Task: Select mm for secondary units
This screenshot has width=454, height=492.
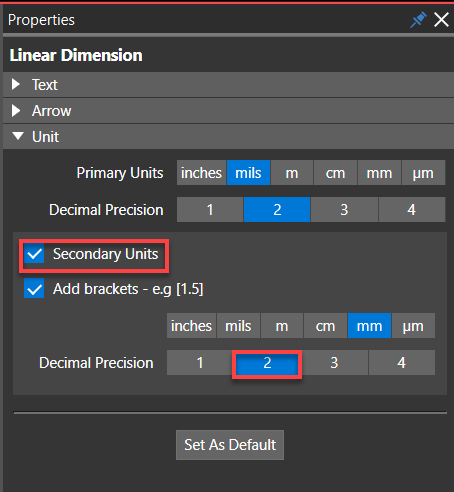Action: click(369, 326)
